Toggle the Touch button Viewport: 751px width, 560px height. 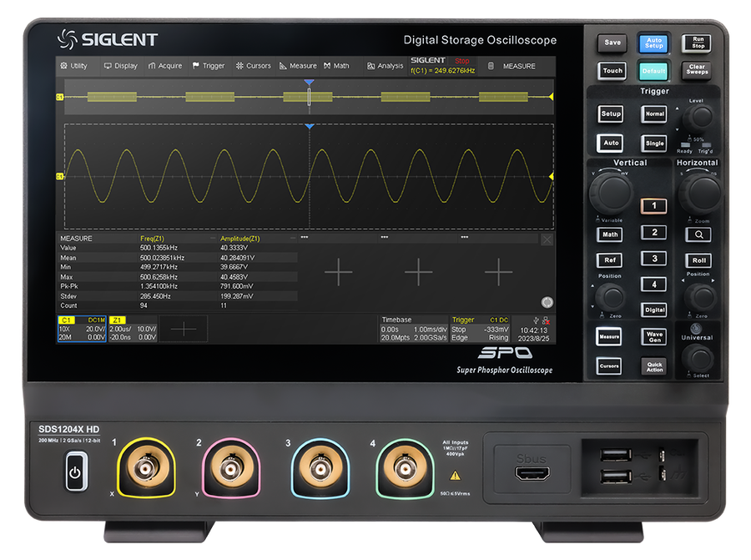(612, 70)
